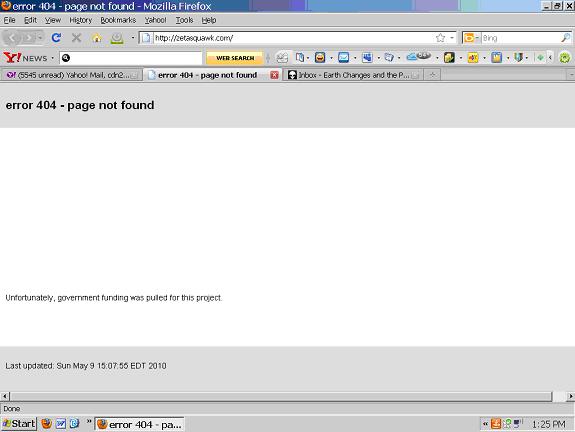This screenshot has width=575, height=432.
Task: Open the Bookmarks menu
Action: coord(118,20)
